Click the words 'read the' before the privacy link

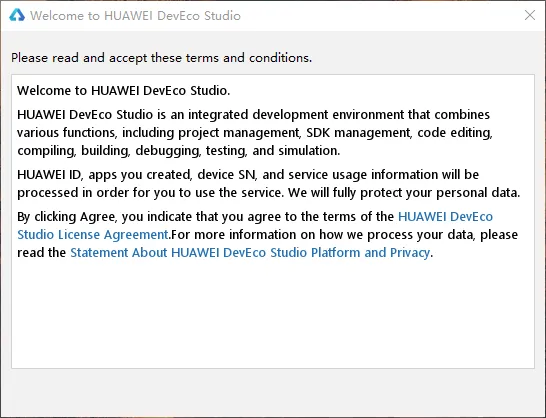(x=41, y=253)
